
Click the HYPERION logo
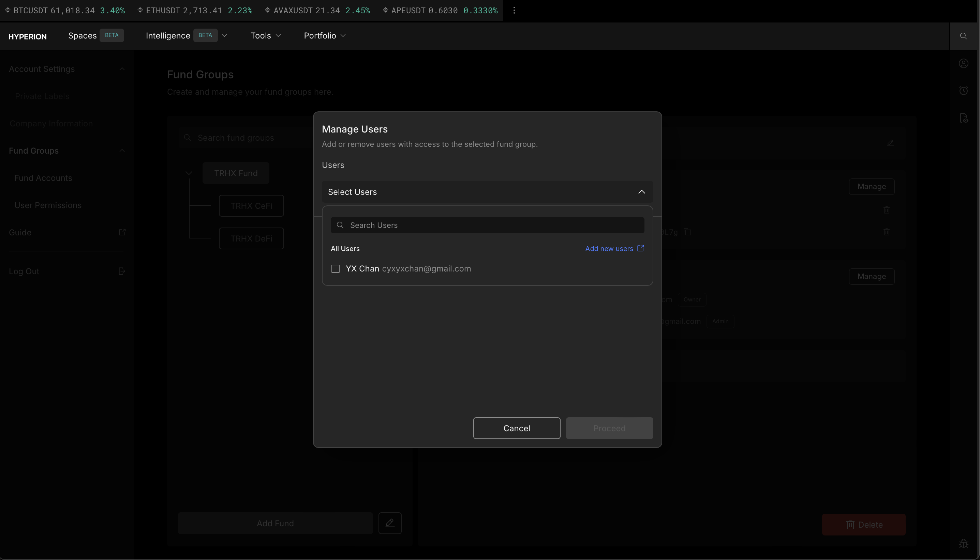[28, 36]
